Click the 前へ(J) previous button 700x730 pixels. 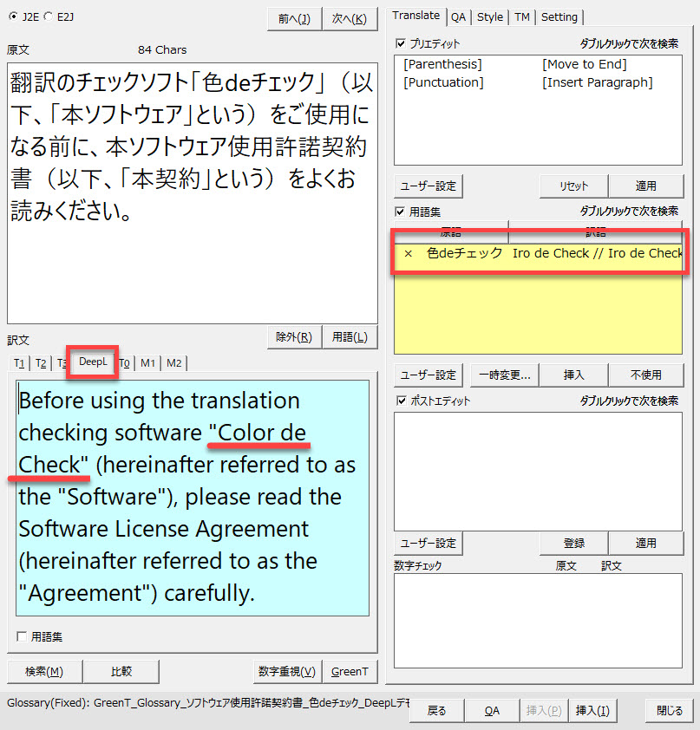[294, 18]
